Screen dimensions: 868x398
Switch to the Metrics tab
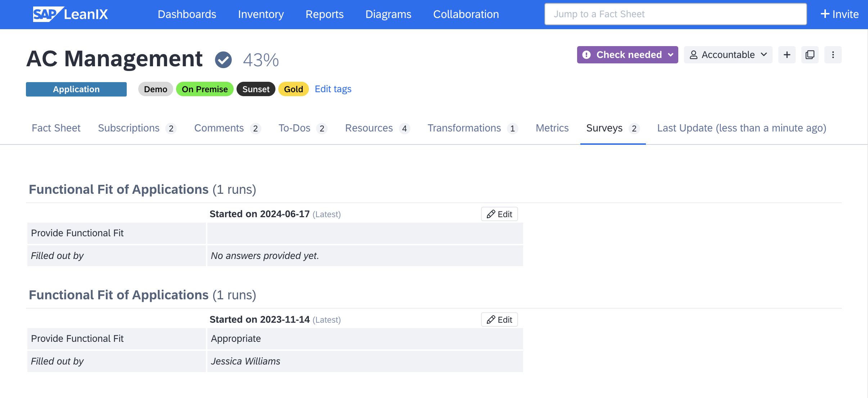coord(552,127)
